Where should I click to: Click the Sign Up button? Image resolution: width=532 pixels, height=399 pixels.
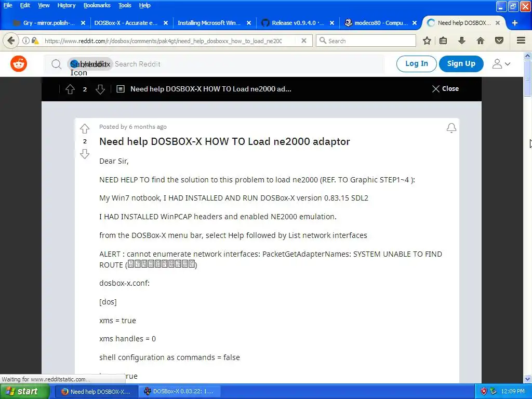click(461, 64)
